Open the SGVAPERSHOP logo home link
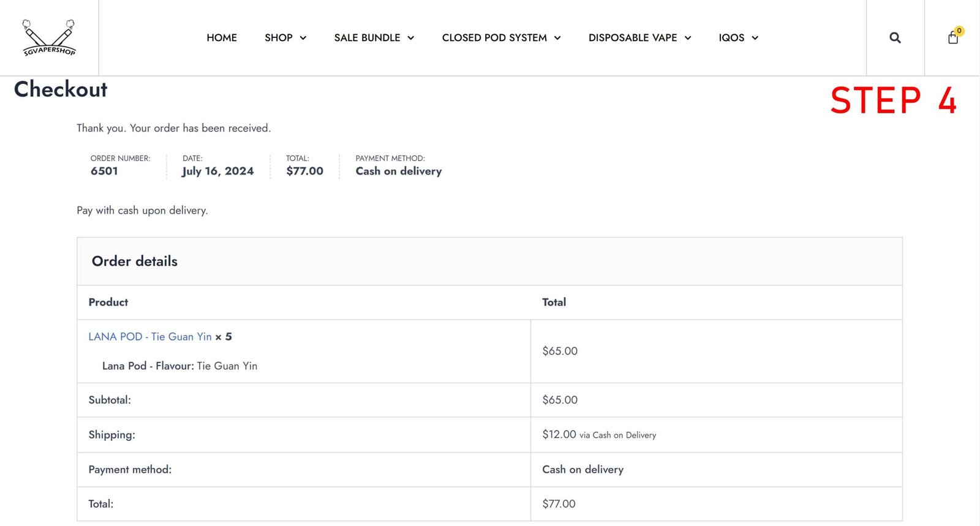The width and height of the screenshot is (980, 526). pyautogui.click(x=49, y=37)
